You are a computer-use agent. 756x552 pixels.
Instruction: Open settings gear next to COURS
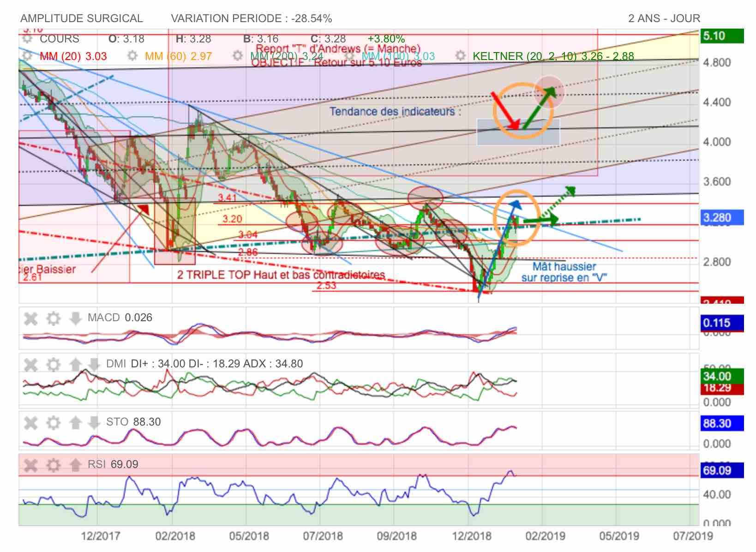click(27, 39)
